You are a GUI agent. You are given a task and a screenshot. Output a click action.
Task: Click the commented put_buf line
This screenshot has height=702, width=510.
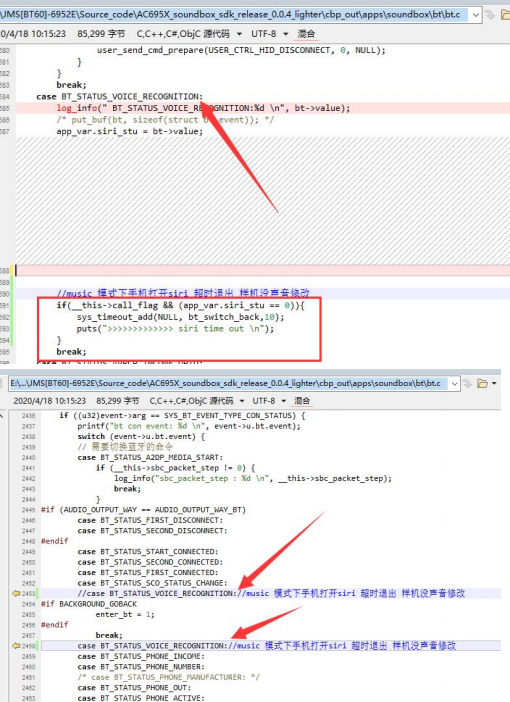pyautogui.click(x=165, y=120)
